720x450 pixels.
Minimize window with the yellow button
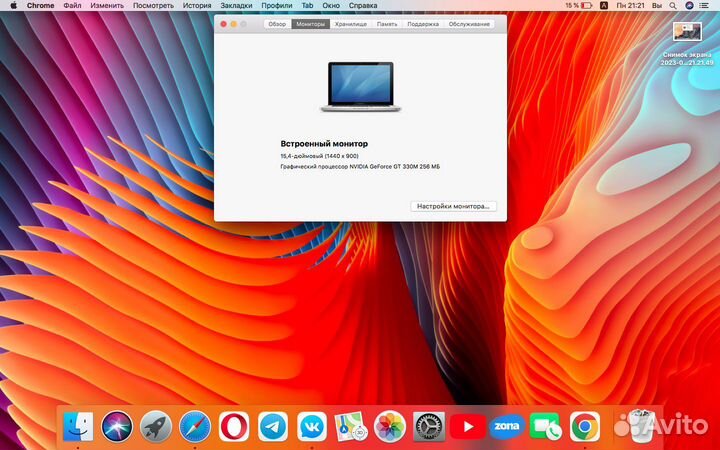pyautogui.click(x=234, y=24)
